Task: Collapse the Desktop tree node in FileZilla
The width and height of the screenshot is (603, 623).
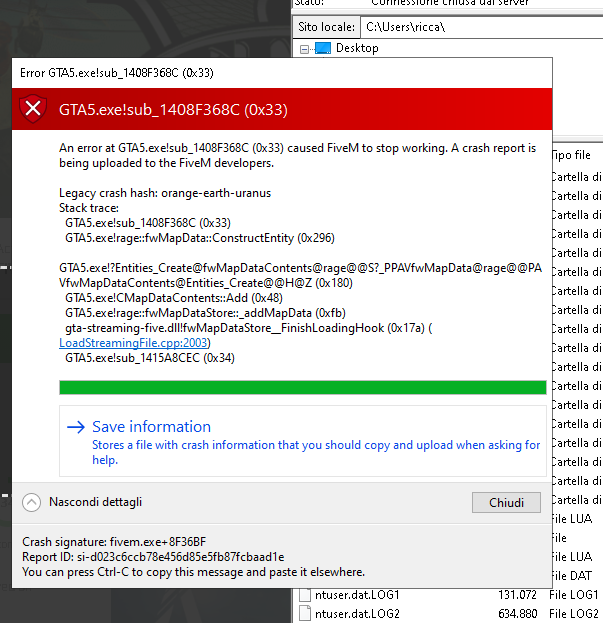Action: (x=304, y=49)
